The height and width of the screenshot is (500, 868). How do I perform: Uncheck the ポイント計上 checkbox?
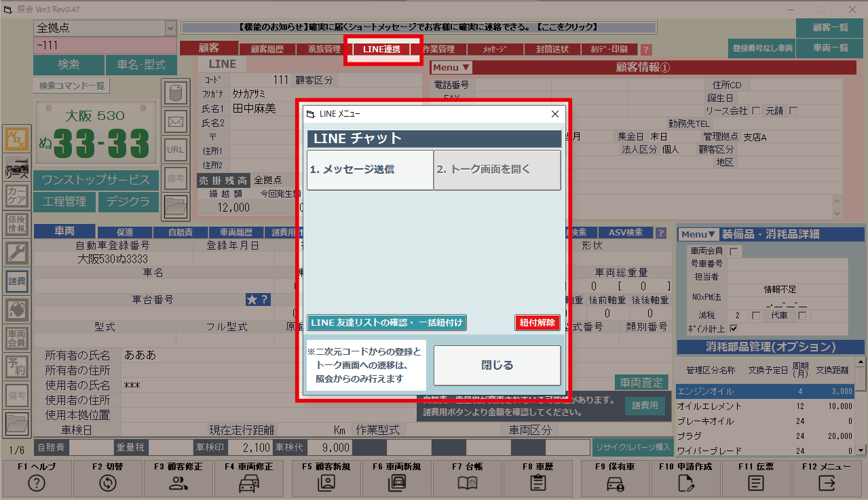pos(734,328)
